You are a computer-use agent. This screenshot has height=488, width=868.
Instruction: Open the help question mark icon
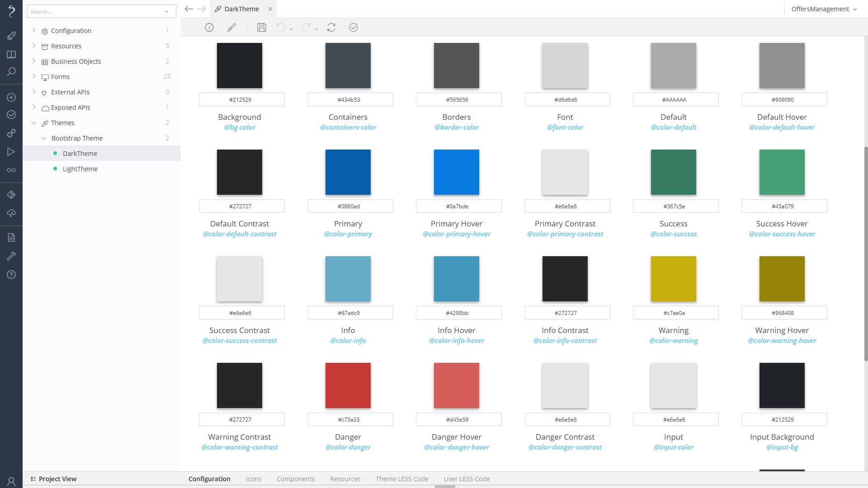(x=11, y=275)
